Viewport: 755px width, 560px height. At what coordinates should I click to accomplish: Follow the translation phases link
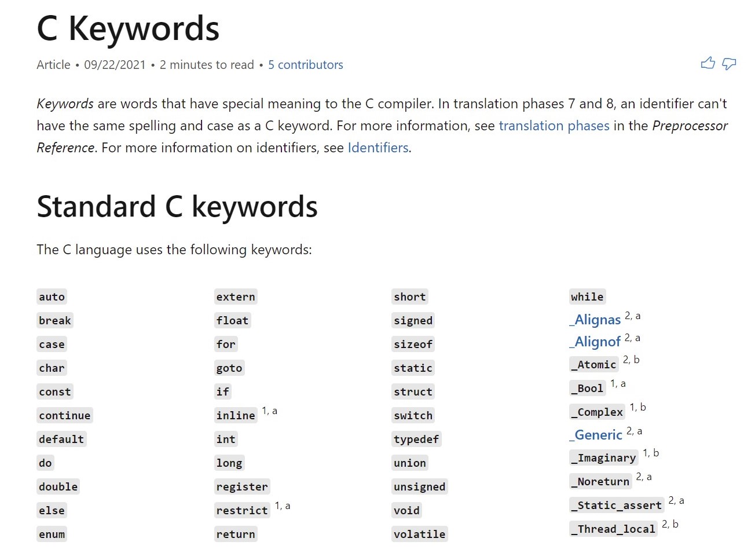554,126
